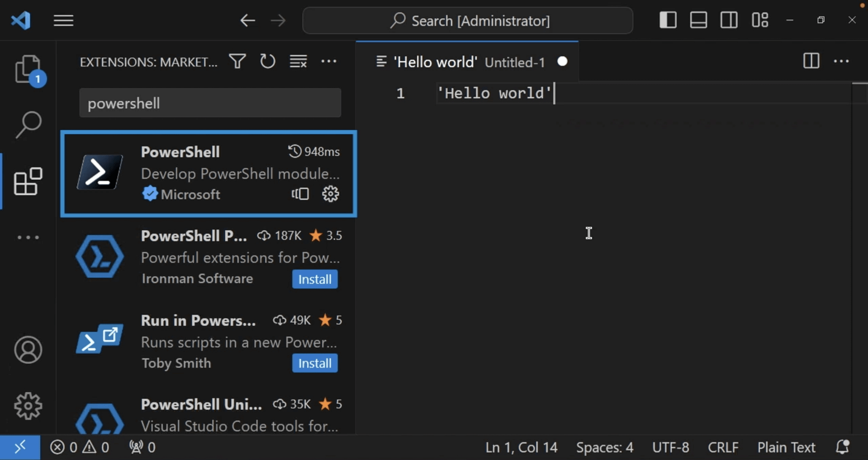Select PowerShell Pro Tools extension title
Viewport: 868px width, 460px height.
(x=194, y=236)
